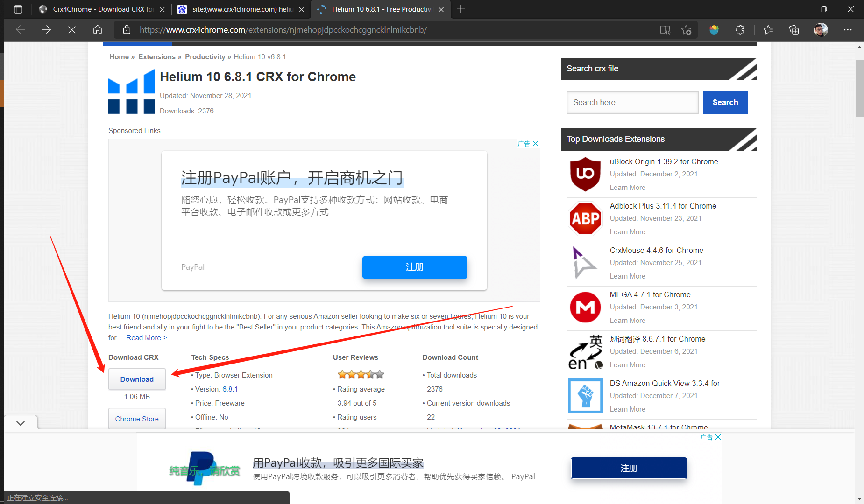Image resolution: width=864 pixels, height=504 pixels.
Task: Click the Helium 10 blue logo image
Action: 132,91
